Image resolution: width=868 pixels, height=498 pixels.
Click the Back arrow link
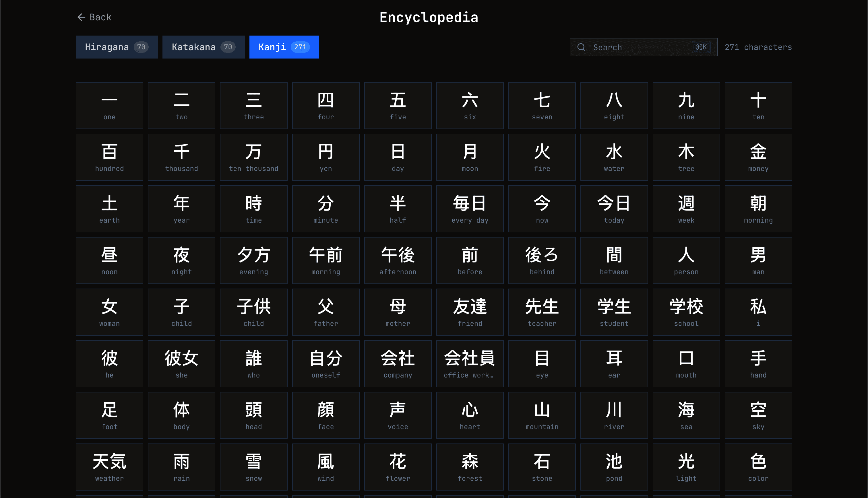coord(94,17)
